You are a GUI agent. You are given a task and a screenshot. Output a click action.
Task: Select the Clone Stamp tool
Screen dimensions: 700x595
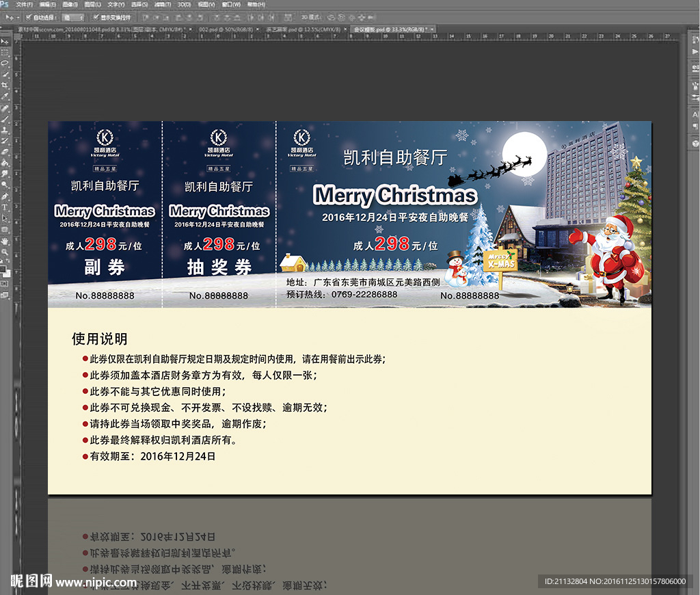click(x=5, y=129)
